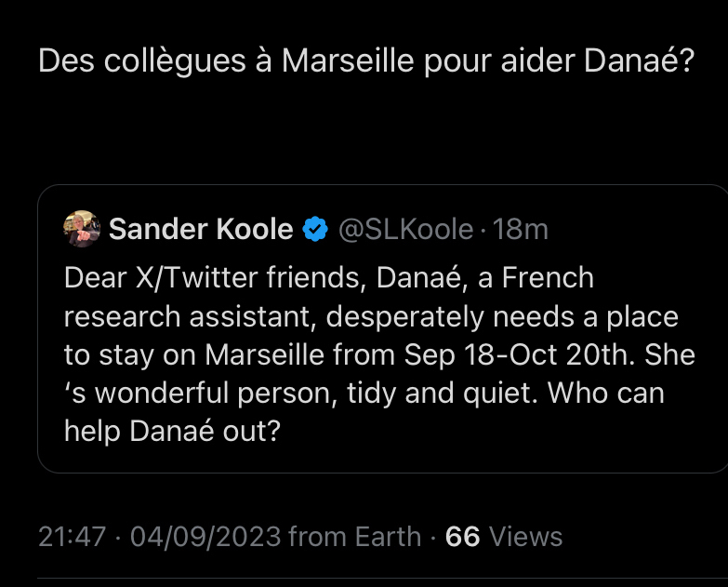Click Sander Koole's profile avatar
Image resolution: width=728 pixels, height=587 pixels.
[82, 229]
